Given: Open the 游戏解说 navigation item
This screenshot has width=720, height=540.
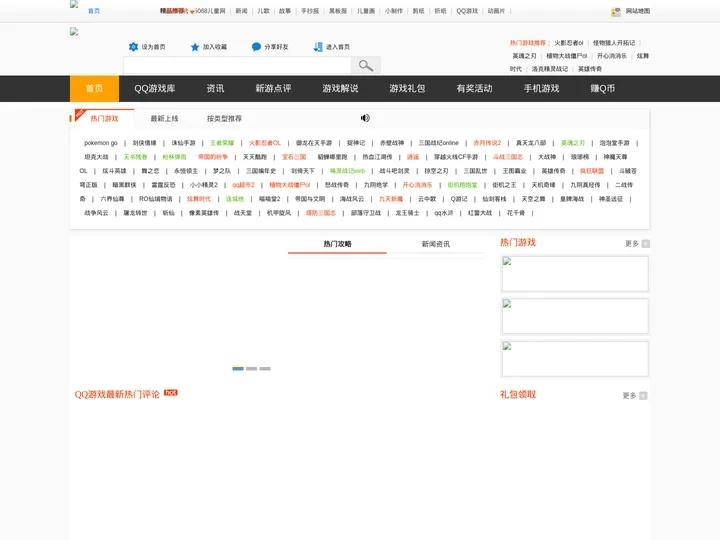Looking at the screenshot, I should click(x=340, y=89).
